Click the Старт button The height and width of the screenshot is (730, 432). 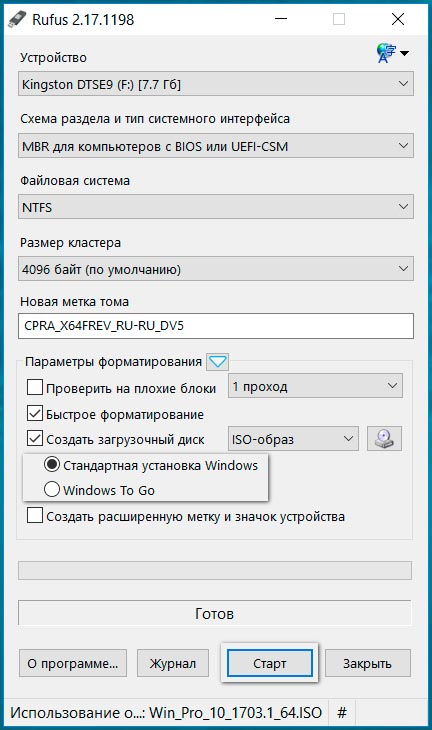[x=270, y=663]
